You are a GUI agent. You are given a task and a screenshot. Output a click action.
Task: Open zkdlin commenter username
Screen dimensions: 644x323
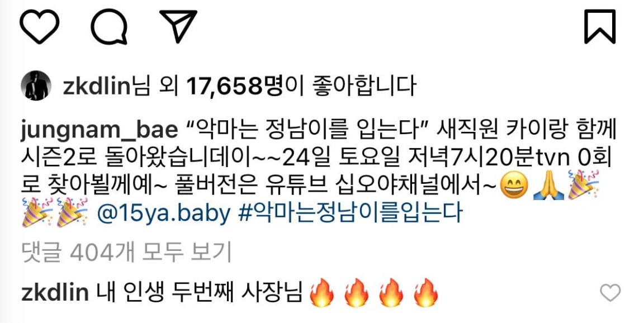click(55, 293)
